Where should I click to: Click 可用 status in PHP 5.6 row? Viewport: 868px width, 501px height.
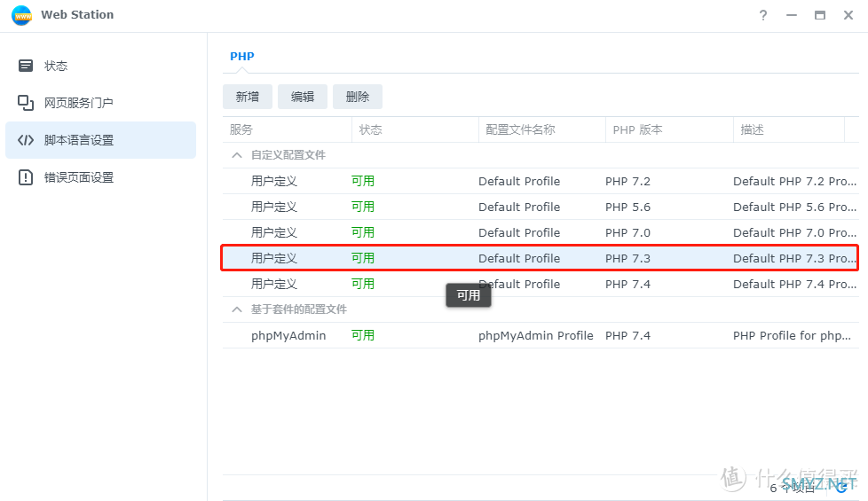[363, 207]
